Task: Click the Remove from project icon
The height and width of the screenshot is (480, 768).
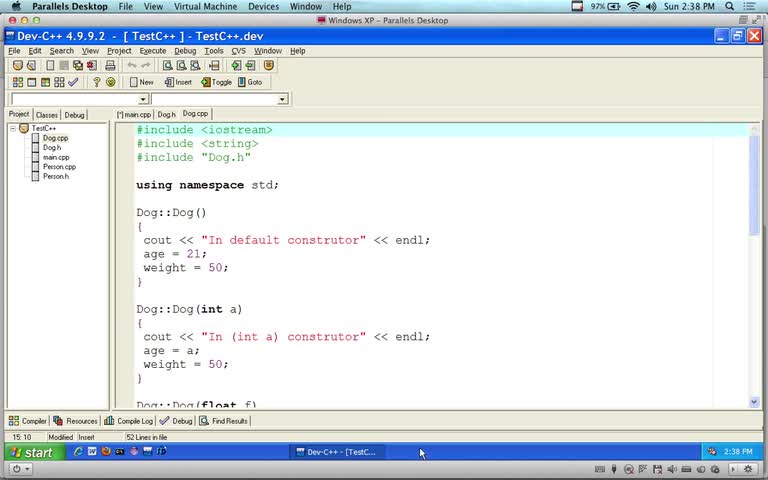Action: (250, 65)
